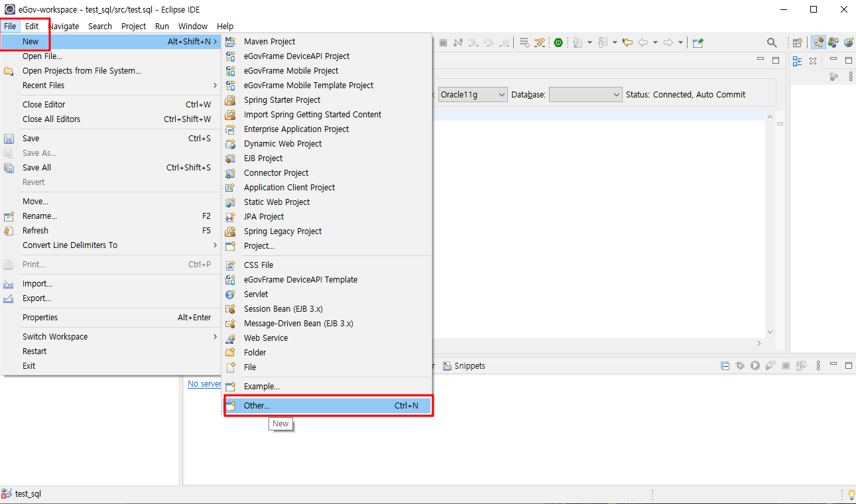
Task: Open the Help menu
Action: 225,26
